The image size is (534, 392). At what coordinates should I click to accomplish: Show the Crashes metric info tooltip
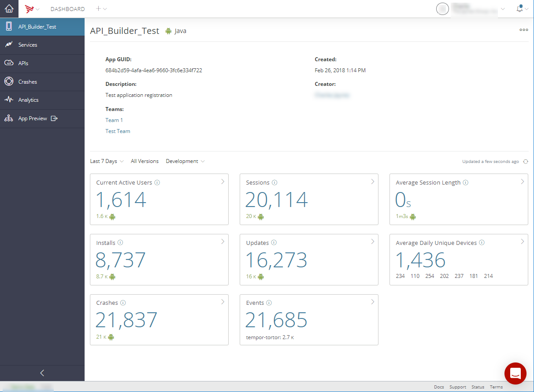pos(122,303)
